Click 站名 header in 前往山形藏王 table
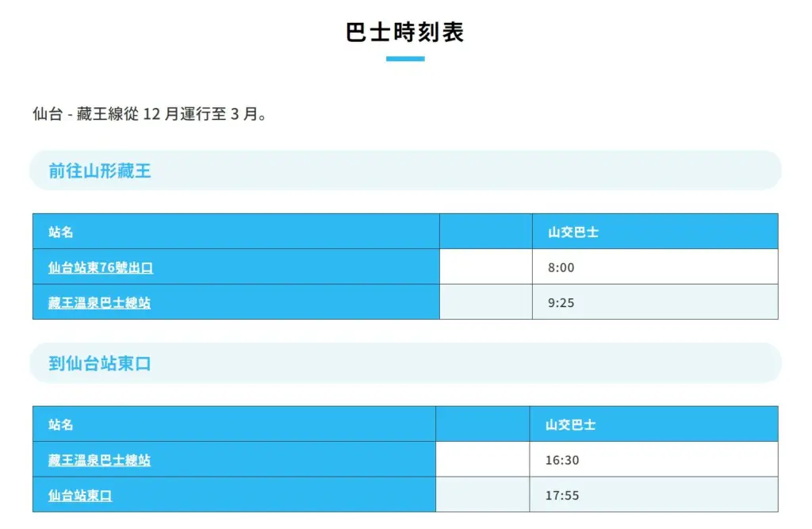The image size is (812, 529). 61,232
